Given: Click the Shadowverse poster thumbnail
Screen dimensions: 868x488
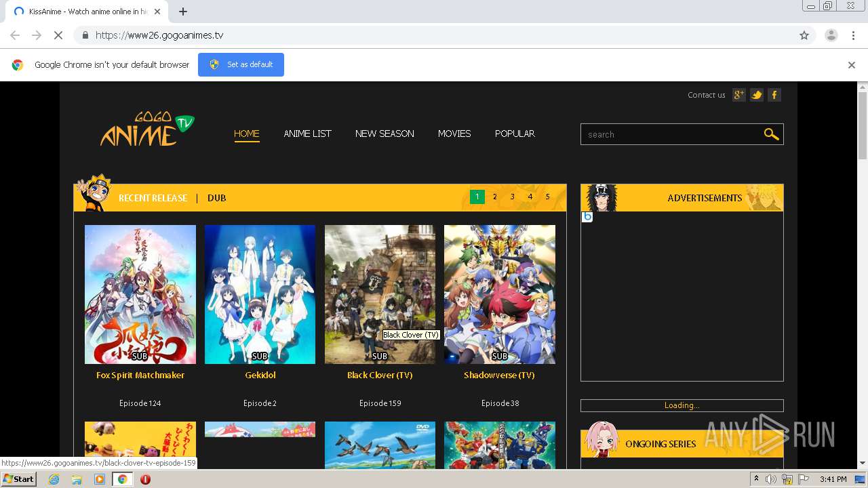Looking at the screenshot, I should [x=500, y=294].
